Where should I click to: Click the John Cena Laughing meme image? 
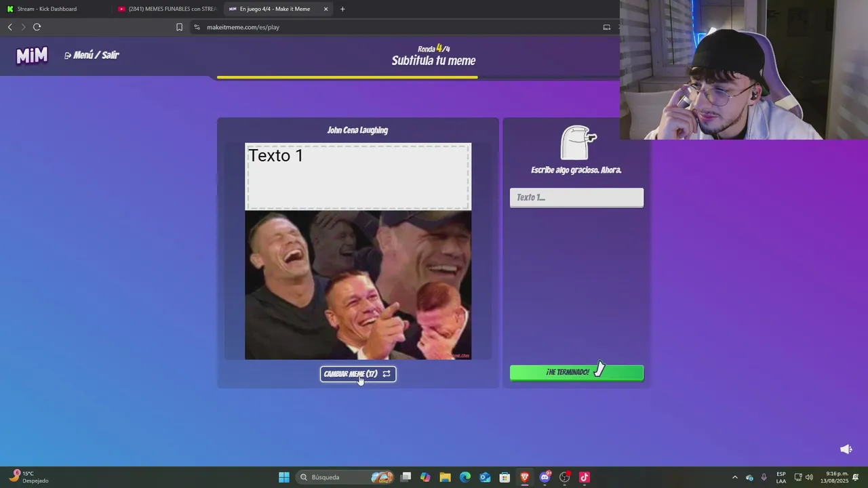358,285
